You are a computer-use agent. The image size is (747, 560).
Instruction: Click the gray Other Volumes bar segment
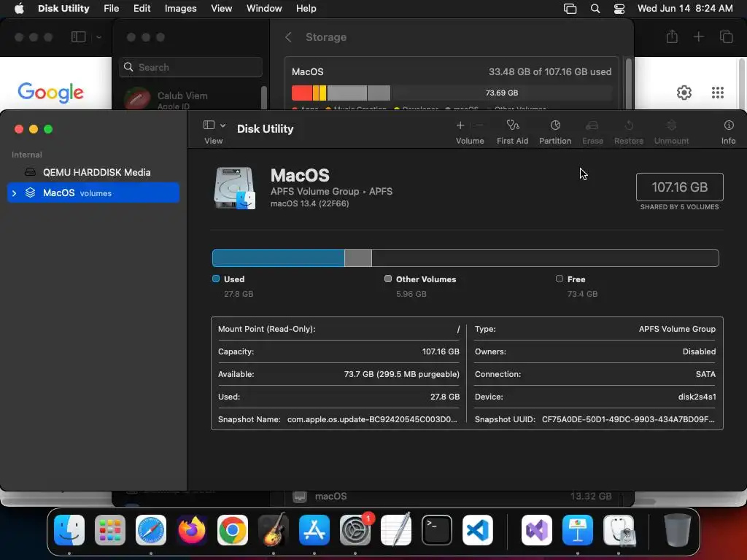357,258
